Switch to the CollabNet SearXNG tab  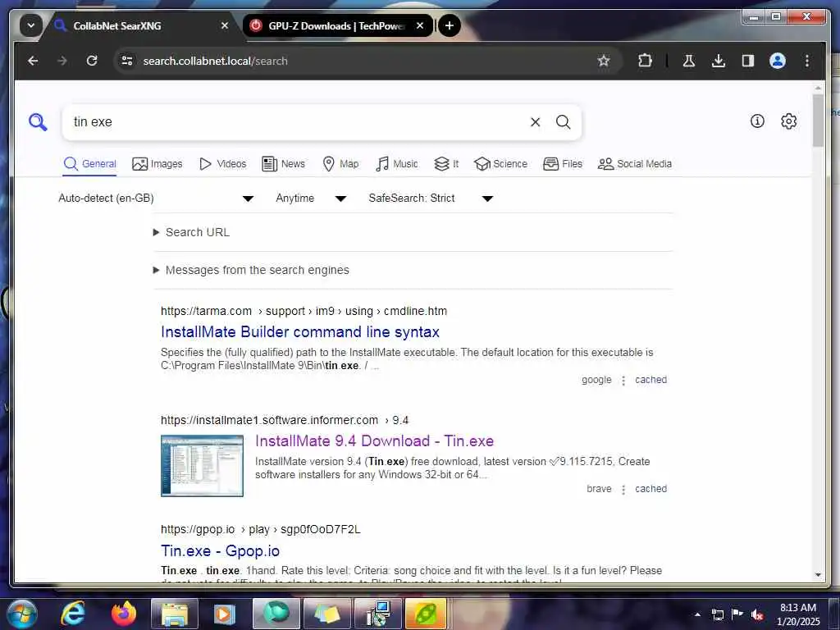coord(140,25)
